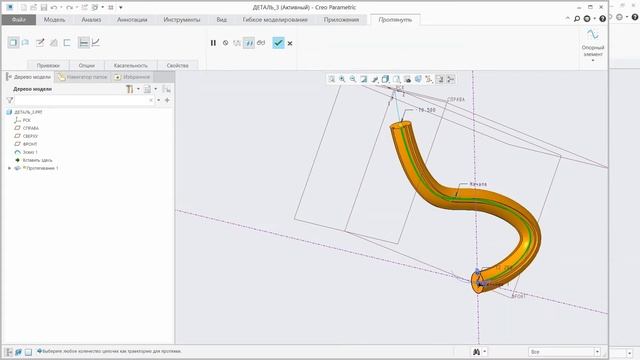The width and height of the screenshot is (640, 360).
Task: Open the Гибкое моделирование tab
Action: click(x=275, y=20)
